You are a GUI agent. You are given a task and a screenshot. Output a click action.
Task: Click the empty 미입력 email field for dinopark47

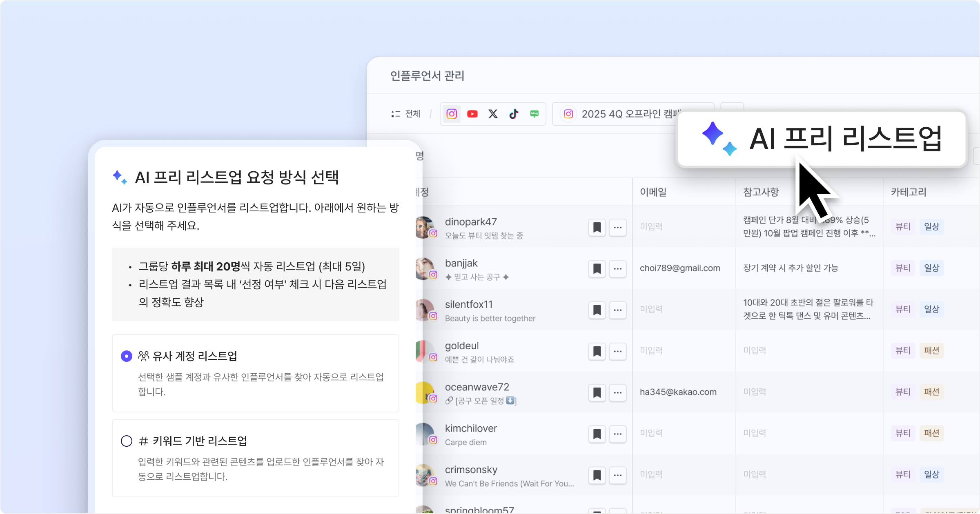pyautogui.click(x=651, y=226)
